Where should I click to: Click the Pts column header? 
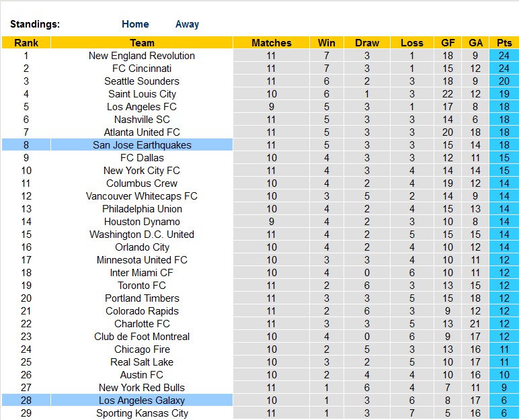(504, 43)
